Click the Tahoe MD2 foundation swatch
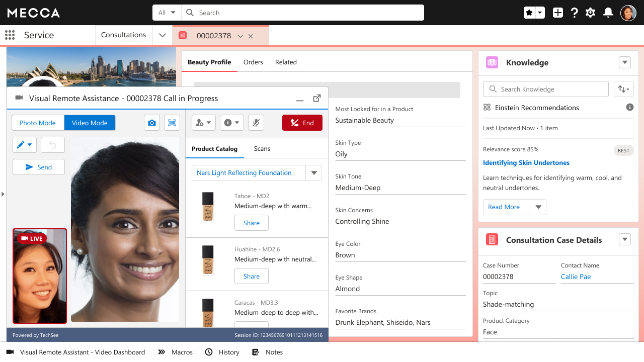This screenshot has height=362, width=644. (x=207, y=207)
